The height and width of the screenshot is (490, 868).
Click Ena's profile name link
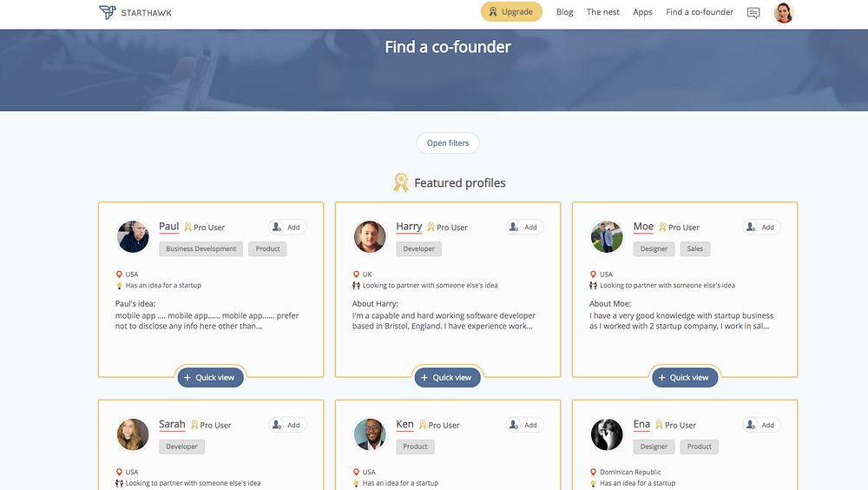[x=641, y=425]
